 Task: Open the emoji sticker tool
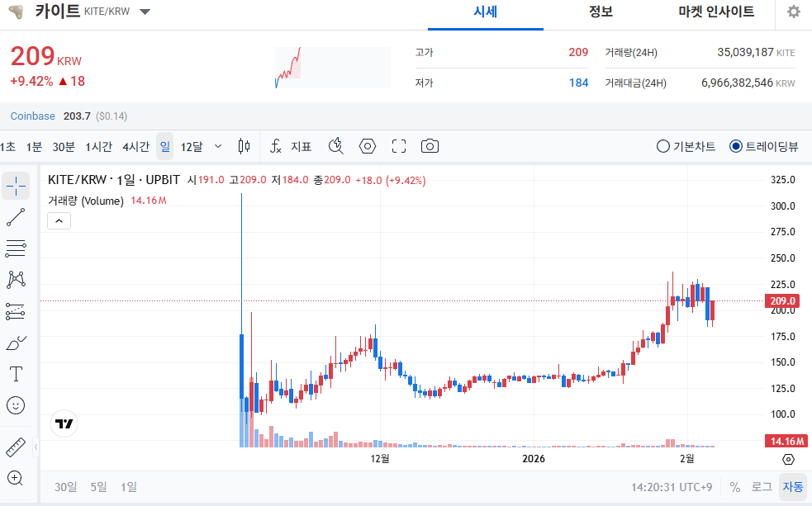[x=16, y=405]
